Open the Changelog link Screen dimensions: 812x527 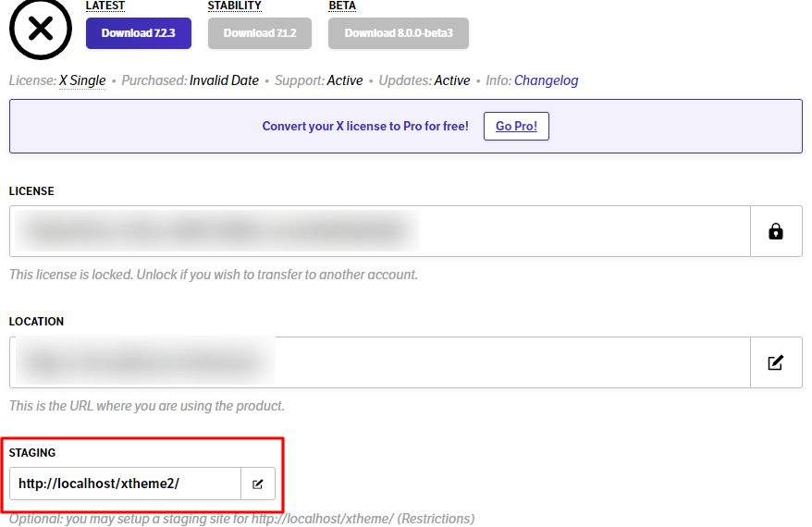coord(547,80)
